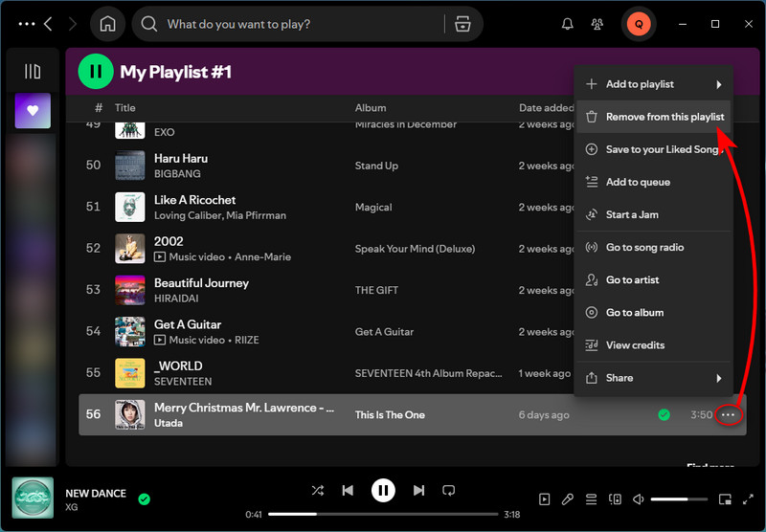Go forward with the right arrow
This screenshot has width=766, height=532.
(x=73, y=24)
